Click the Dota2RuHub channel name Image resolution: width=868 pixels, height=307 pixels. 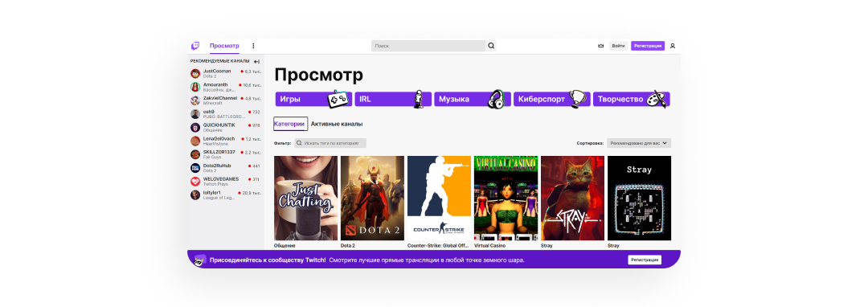pyautogui.click(x=217, y=166)
